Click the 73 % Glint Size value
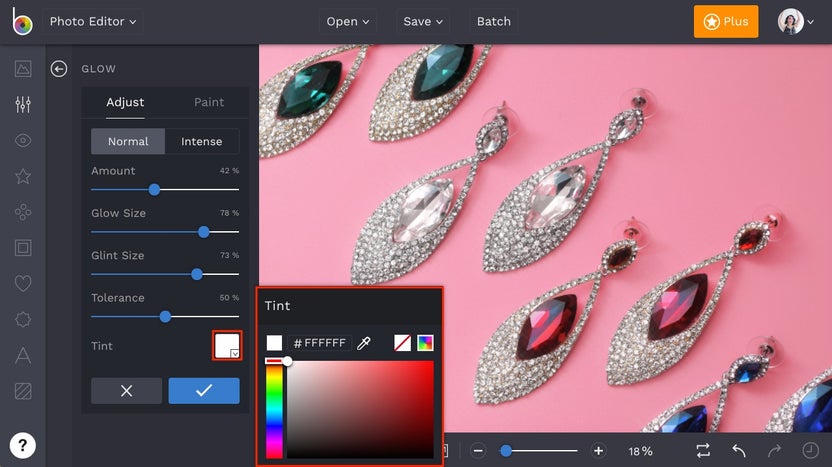832x467 pixels. (x=229, y=255)
